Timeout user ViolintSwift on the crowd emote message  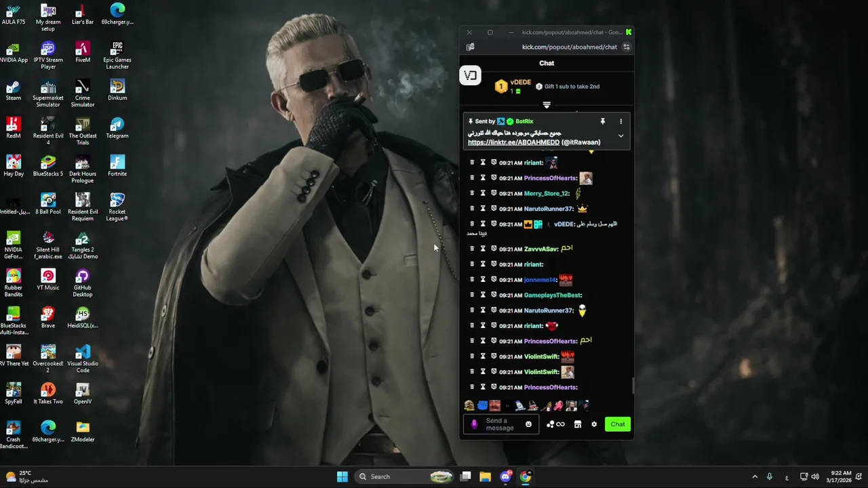pos(483,356)
